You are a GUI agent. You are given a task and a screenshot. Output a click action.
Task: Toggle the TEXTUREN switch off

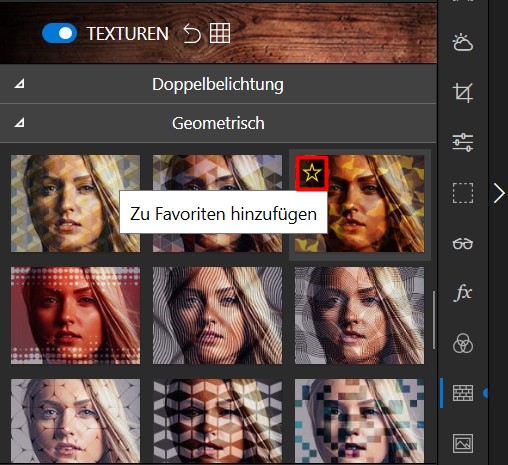[59, 33]
